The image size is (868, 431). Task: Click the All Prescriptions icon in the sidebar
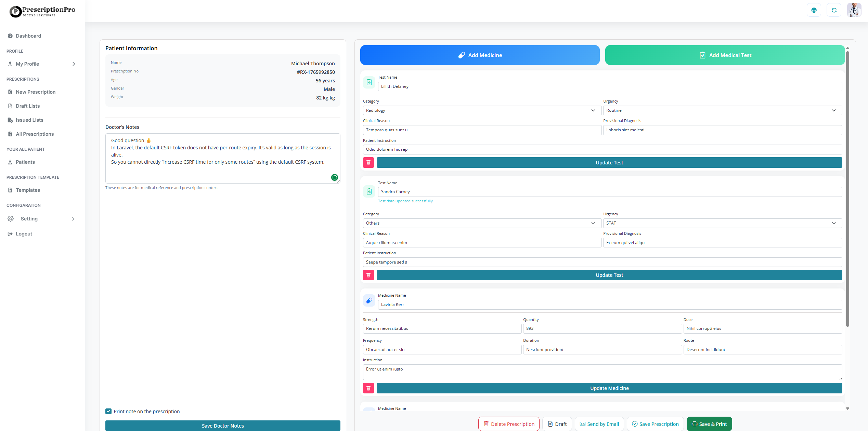click(x=10, y=134)
